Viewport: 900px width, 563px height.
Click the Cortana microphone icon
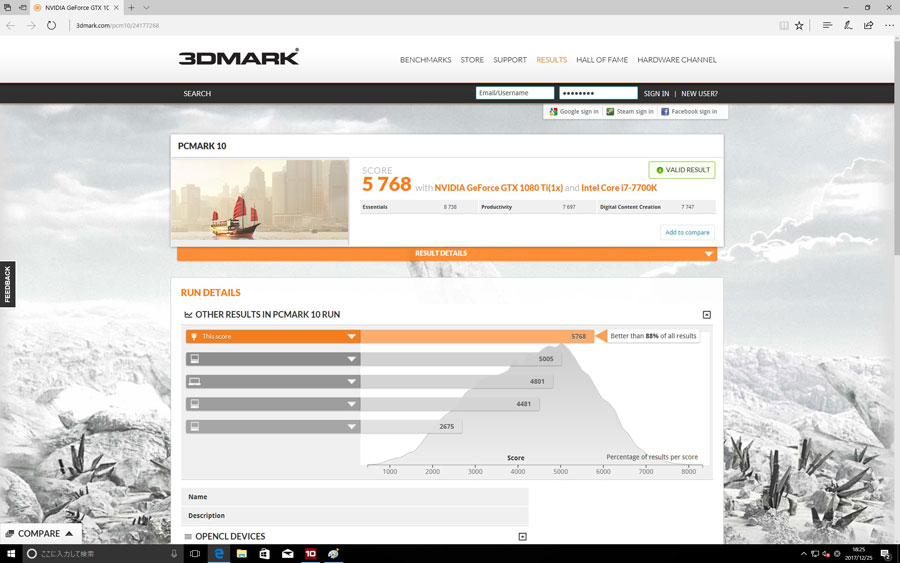click(174, 554)
